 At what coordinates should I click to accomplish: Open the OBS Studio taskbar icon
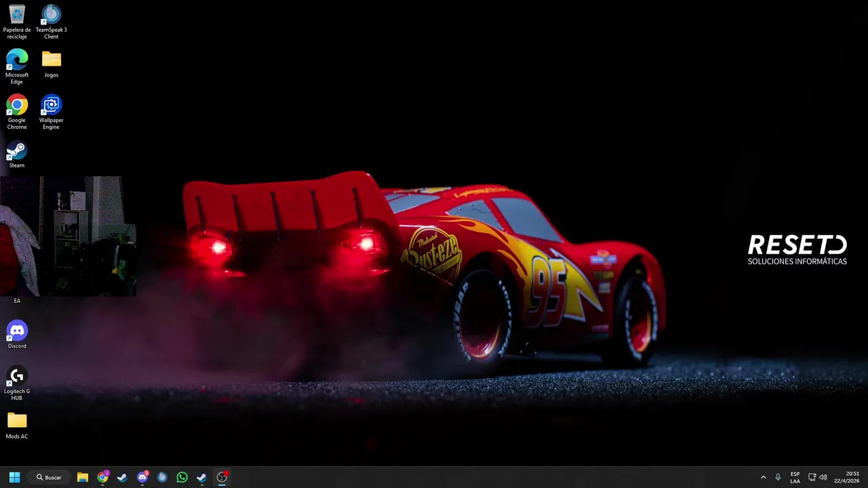click(x=222, y=477)
